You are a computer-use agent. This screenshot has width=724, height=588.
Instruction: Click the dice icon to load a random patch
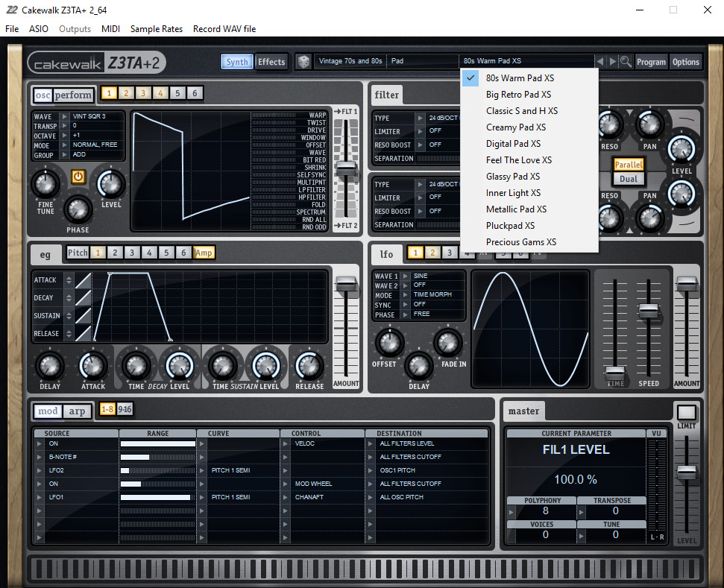(x=303, y=61)
